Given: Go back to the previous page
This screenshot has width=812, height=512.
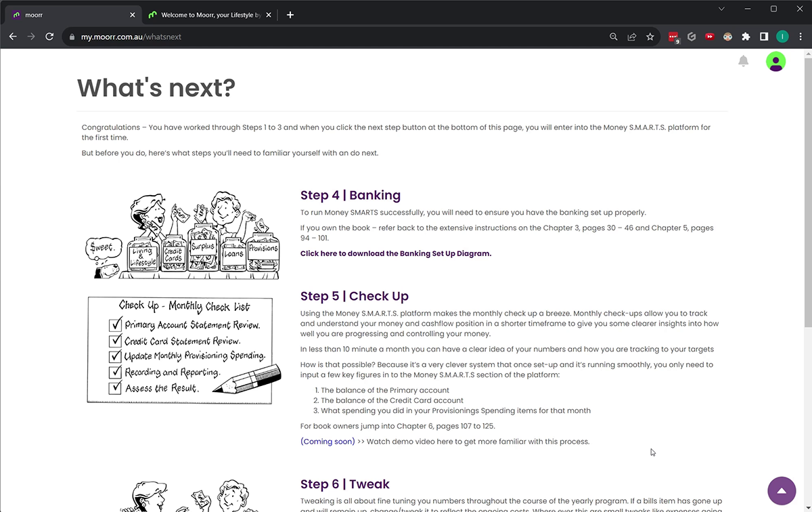Looking at the screenshot, I should pyautogui.click(x=13, y=37).
